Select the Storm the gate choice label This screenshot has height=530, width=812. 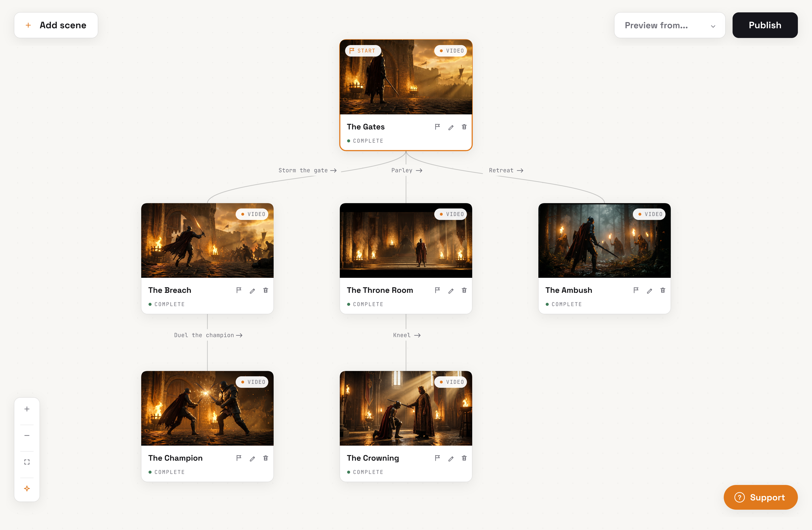point(307,170)
